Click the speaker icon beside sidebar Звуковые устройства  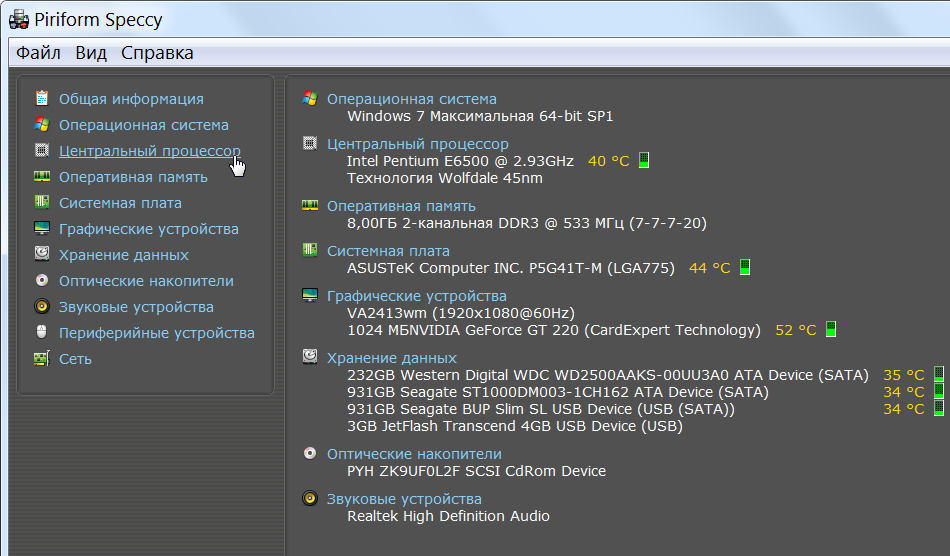(x=42, y=306)
